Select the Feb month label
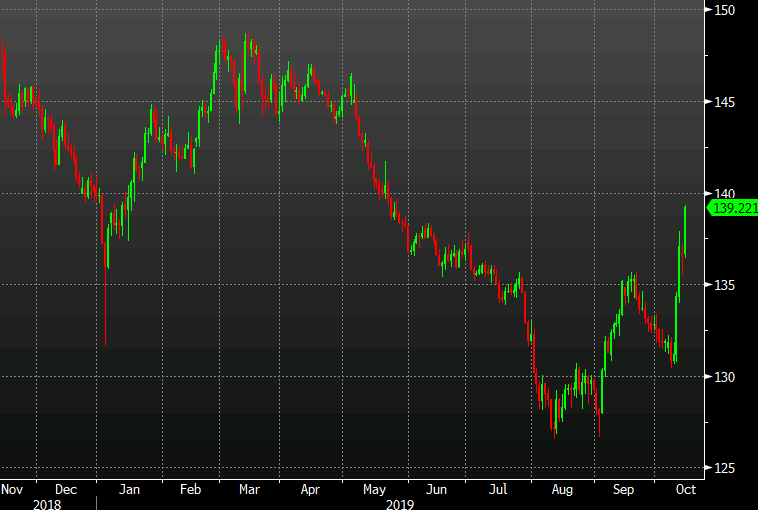Image resolution: width=758 pixels, height=510 pixels. click(190, 489)
